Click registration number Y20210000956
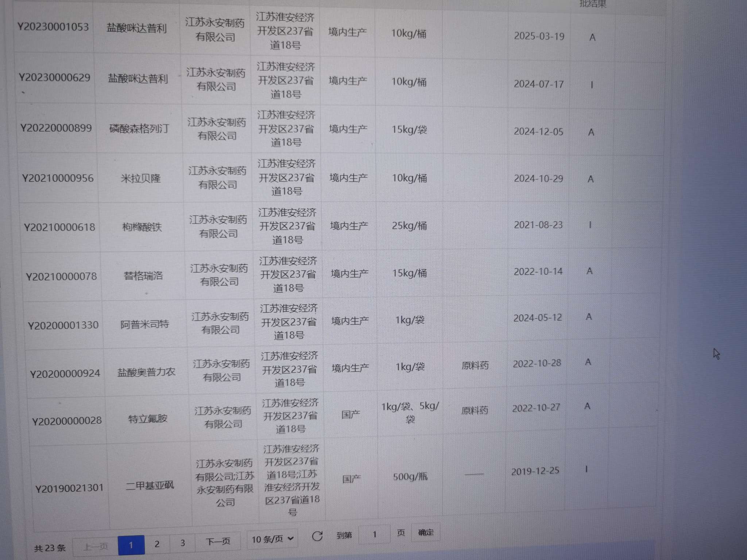 (58, 178)
